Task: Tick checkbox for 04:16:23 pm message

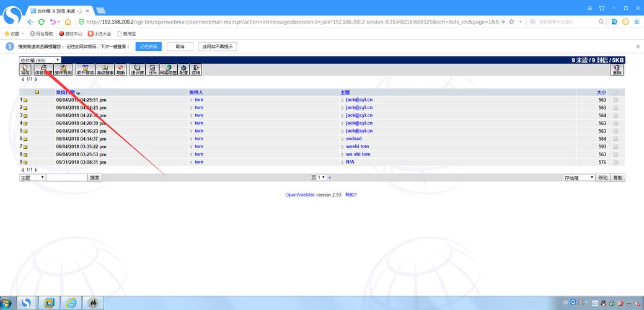Action: point(615,131)
